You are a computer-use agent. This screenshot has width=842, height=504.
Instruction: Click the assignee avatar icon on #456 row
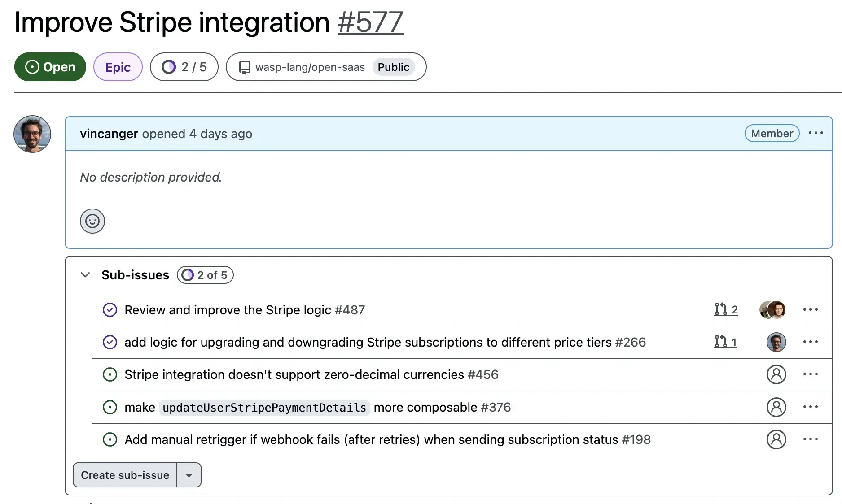click(776, 374)
